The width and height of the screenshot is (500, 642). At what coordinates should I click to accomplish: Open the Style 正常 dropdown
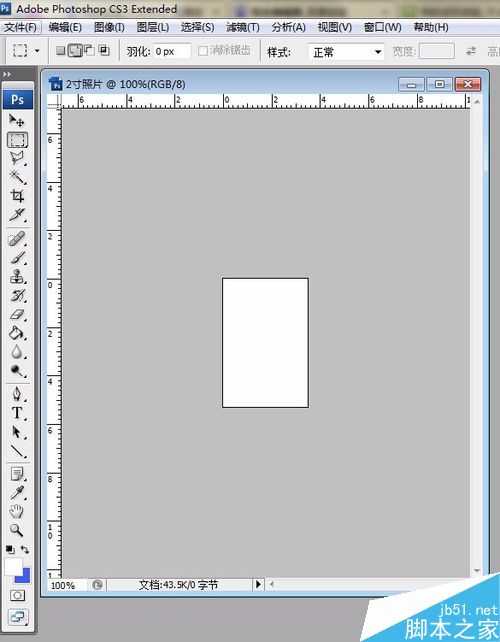pos(346,52)
